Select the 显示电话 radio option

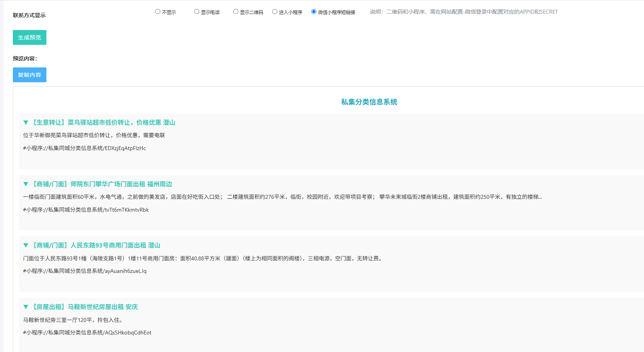(x=197, y=12)
